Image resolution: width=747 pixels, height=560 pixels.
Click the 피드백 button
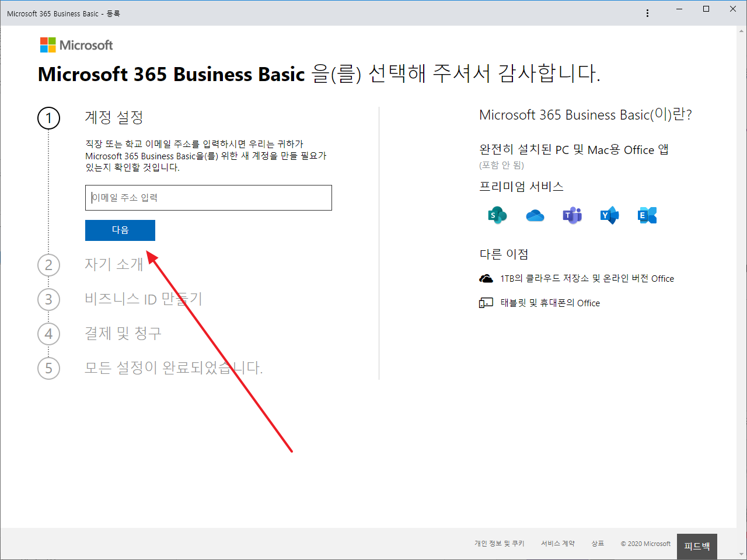[x=697, y=547]
